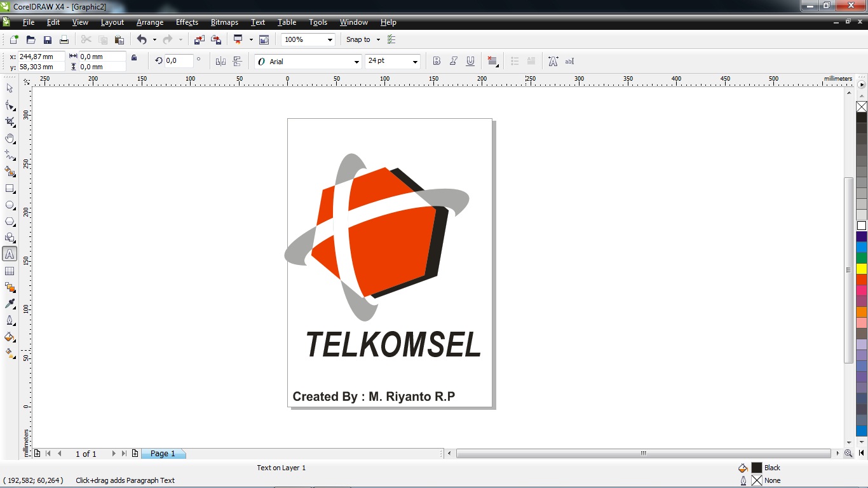Viewport: 868px width, 488px height.
Task: Select the Rectangle tool
Action: [10, 189]
